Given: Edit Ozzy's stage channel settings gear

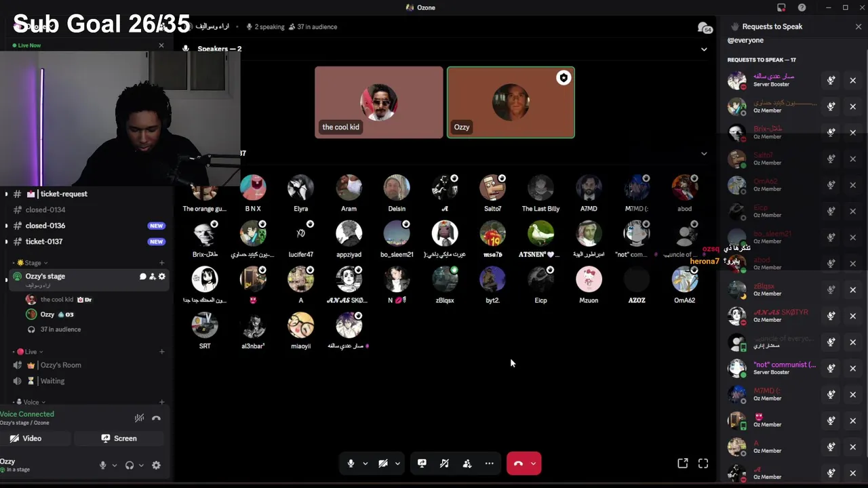Looking at the screenshot, I should coord(162,277).
